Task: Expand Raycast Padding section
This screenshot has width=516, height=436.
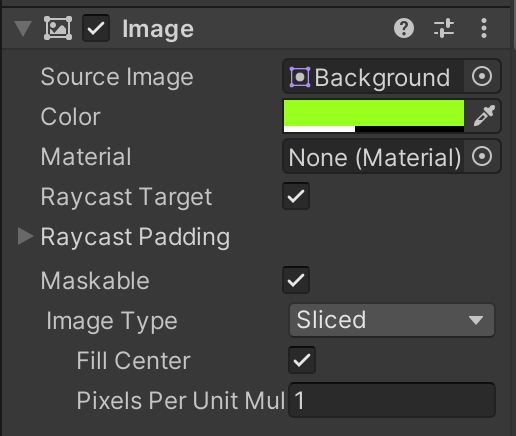Action: 25,236
